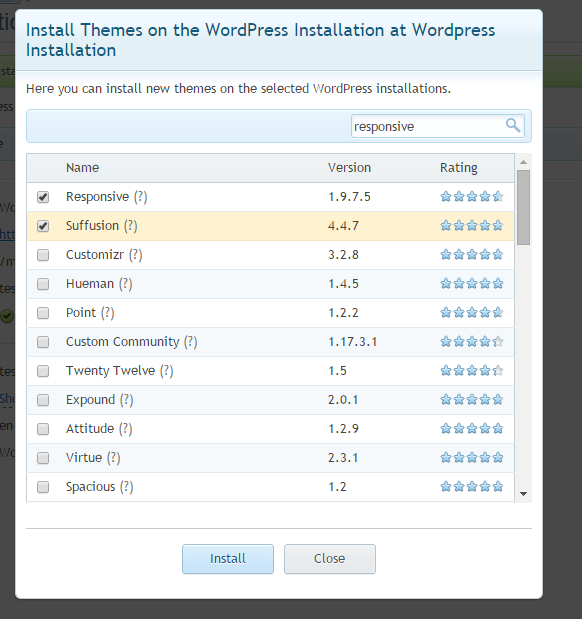Screen dimensions: 582x619
Task: Click the Suffusion theme name
Action: 92,226
